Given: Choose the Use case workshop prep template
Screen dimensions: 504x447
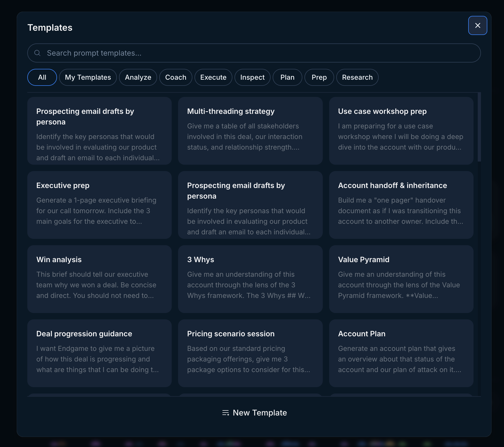Looking at the screenshot, I should point(401,131).
